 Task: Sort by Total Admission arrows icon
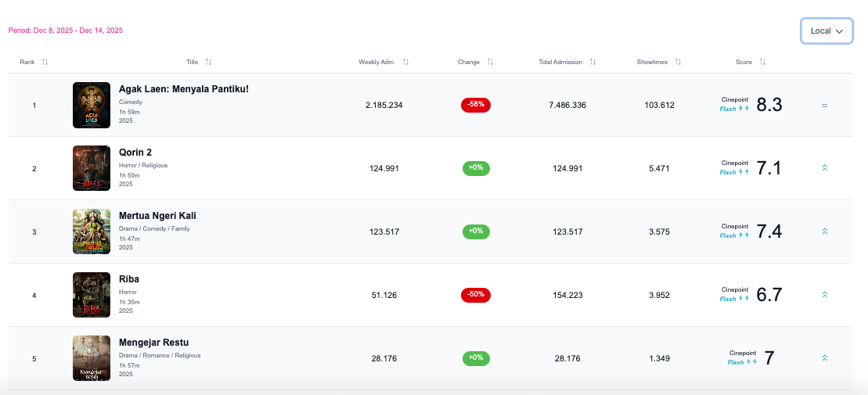click(x=592, y=62)
